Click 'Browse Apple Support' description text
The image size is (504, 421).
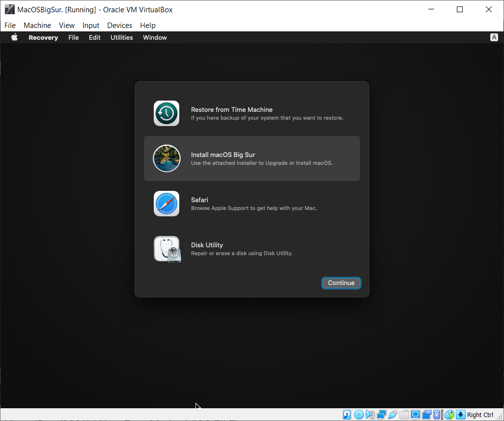254,208
